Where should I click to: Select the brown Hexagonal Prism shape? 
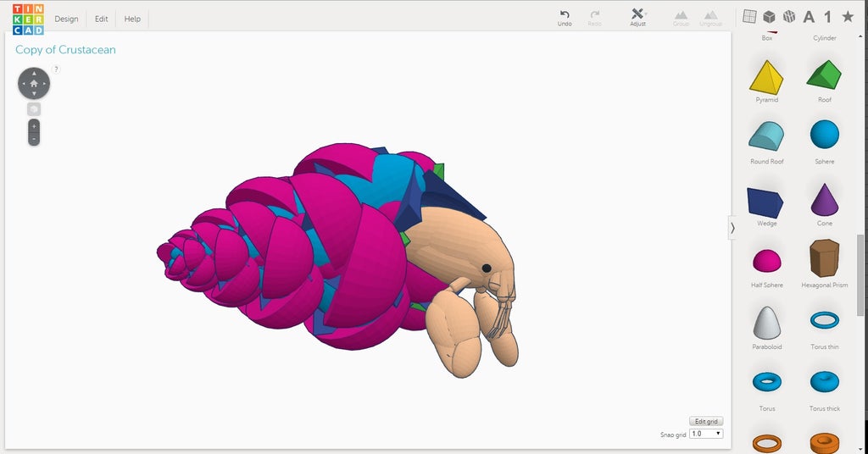click(824, 257)
